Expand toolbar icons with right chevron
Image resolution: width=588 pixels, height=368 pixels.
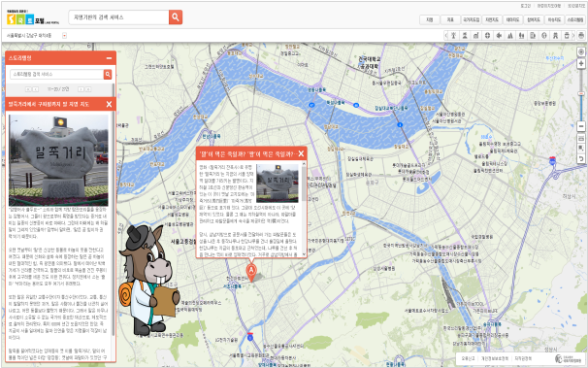click(x=573, y=36)
